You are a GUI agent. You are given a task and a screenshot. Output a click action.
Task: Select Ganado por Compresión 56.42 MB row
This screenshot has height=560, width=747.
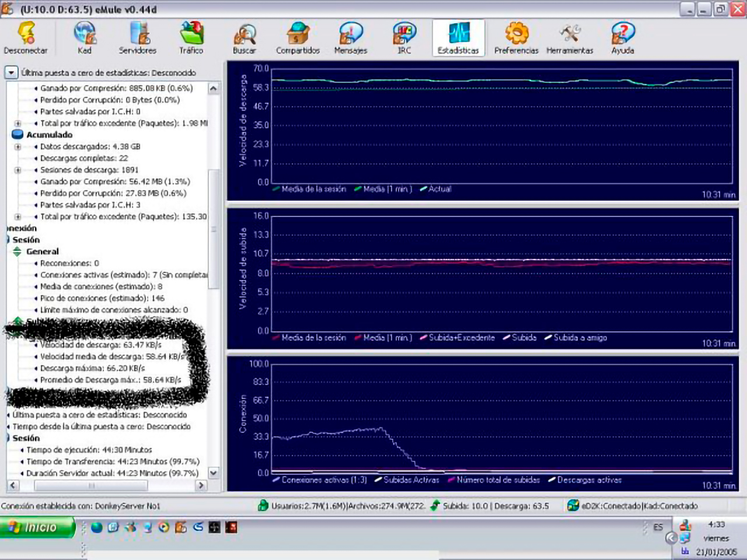[115, 181]
